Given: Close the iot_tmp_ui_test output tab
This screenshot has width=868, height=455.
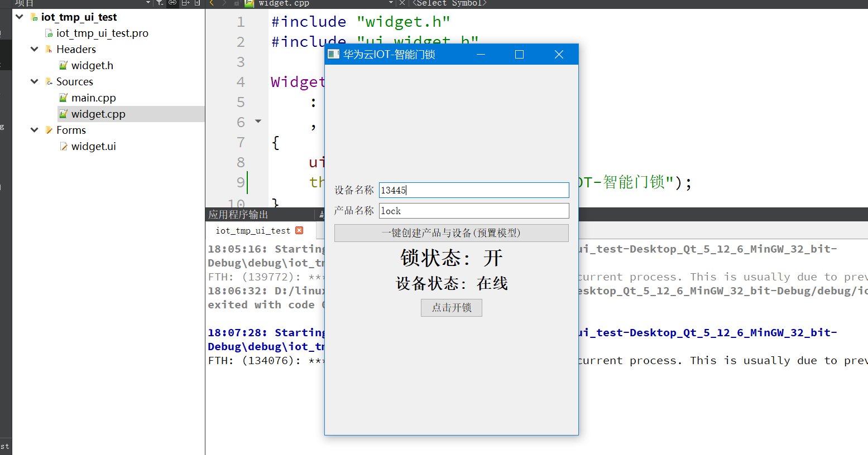Looking at the screenshot, I should [299, 230].
